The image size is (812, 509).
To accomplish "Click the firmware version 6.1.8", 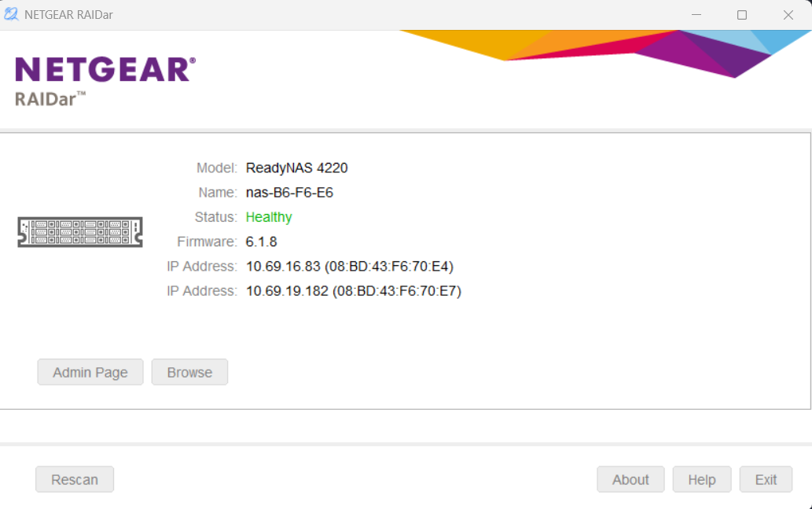I will (261, 242).
